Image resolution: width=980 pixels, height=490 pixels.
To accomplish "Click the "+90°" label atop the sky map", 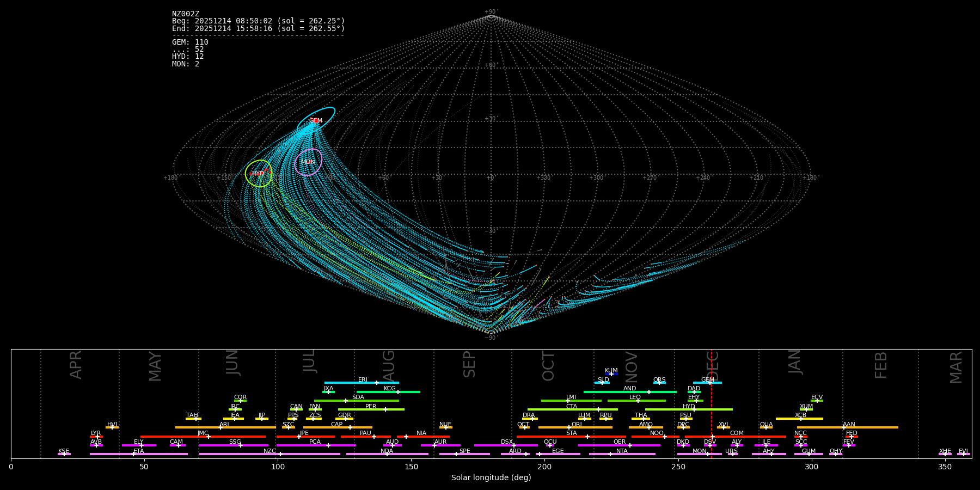I will [x=491, y=11].
